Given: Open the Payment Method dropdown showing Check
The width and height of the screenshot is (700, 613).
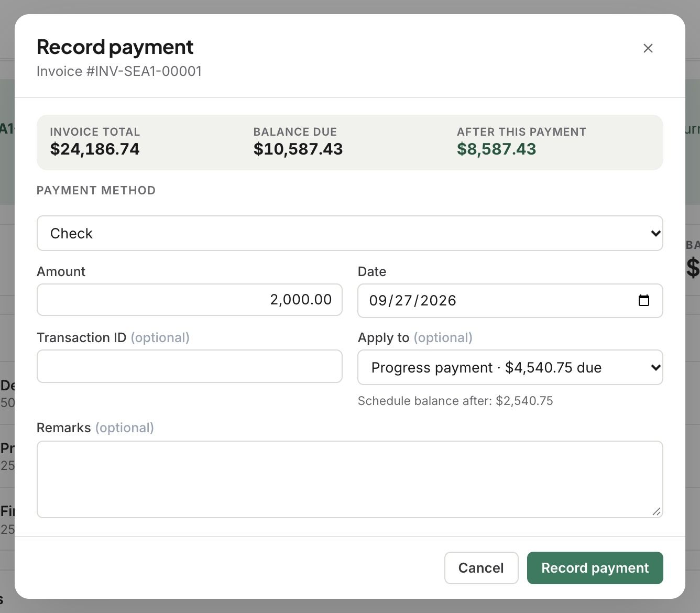Looking at the screenshot, I should point(350,233).
